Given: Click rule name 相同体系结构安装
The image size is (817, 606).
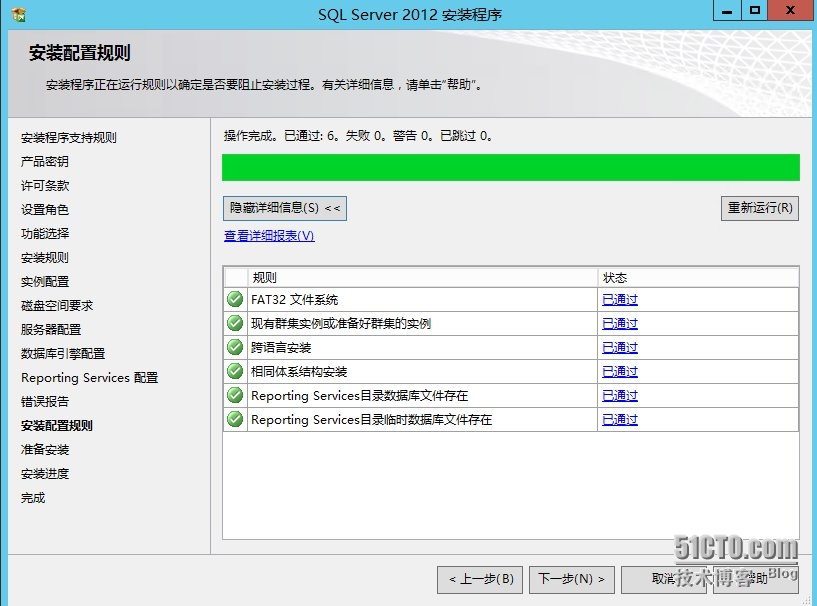Looking at the screenshot, I should [x=299, y=372].
